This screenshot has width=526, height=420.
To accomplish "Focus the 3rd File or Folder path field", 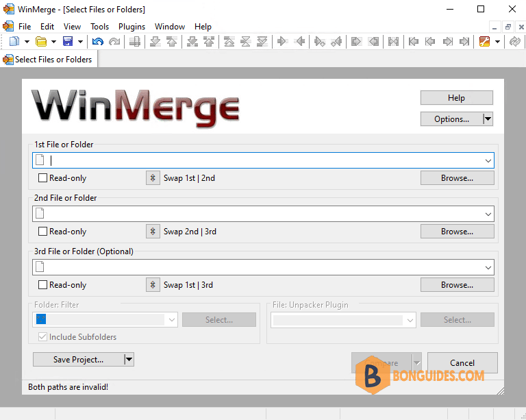I will click(x=263, y=267).
